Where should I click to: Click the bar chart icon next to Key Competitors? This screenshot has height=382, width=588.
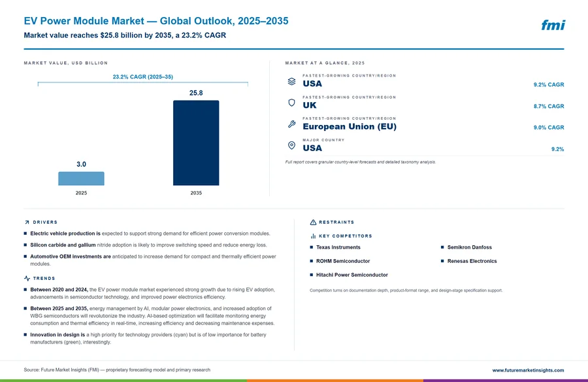click(313, 236)
